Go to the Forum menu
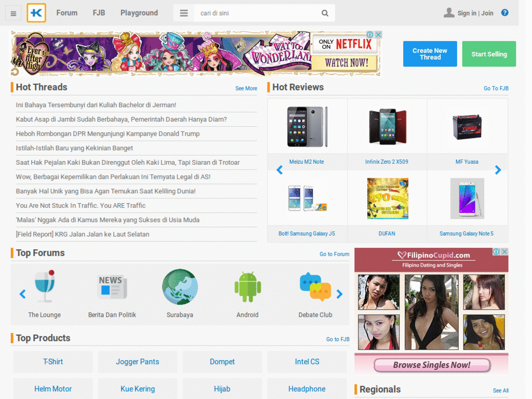This screenshot has height=399, width=532. tap(67, 13)
